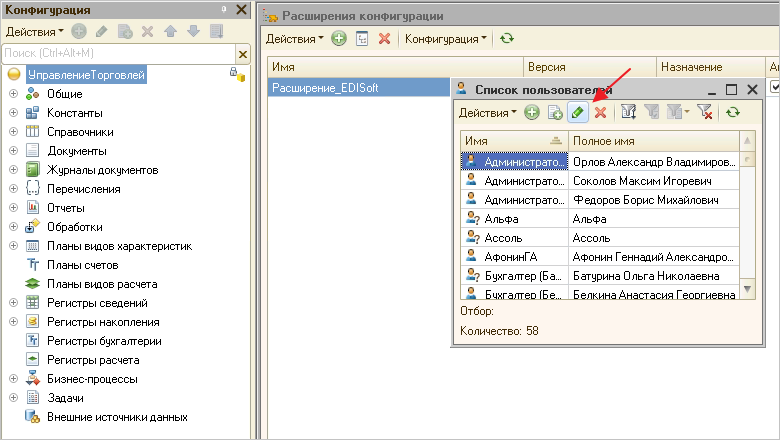
Task: Refresh the configuration extensions list
Action: coord(507,39)
